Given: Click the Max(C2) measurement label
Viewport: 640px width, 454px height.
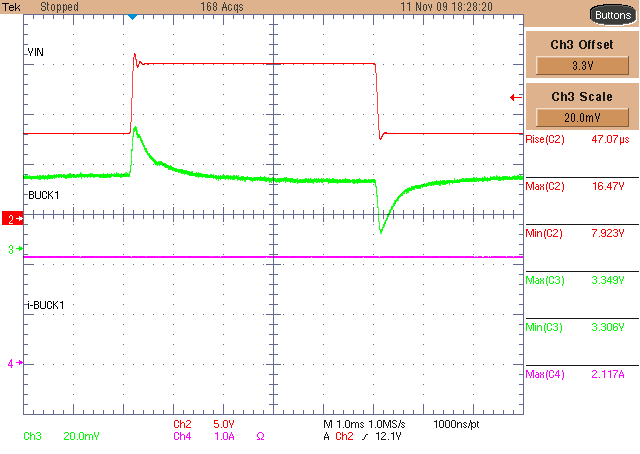Looking at the screenshot, I should click(545, 187).
